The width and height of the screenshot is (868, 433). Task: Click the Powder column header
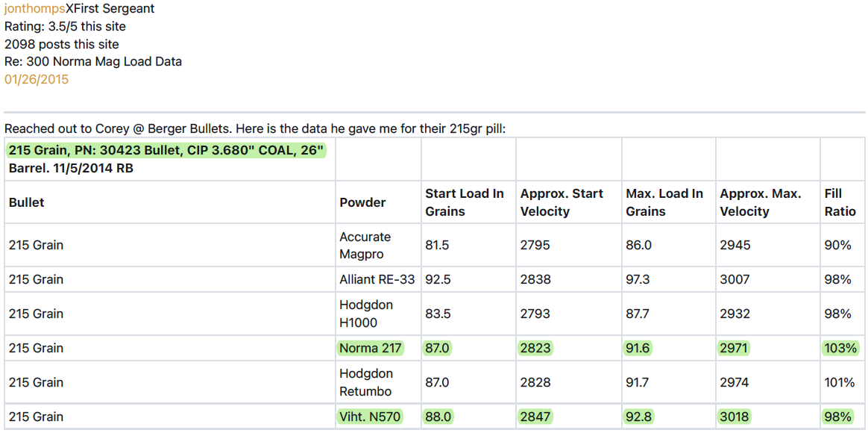362,202
